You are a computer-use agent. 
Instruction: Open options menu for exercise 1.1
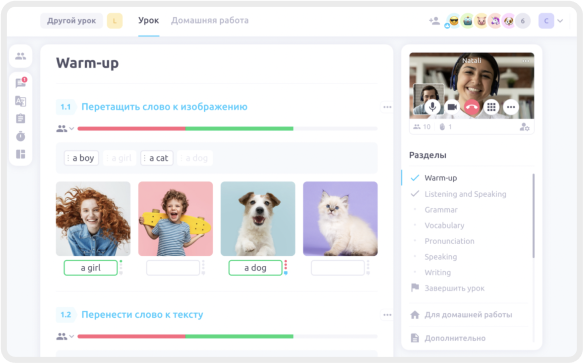click(387, 107)
